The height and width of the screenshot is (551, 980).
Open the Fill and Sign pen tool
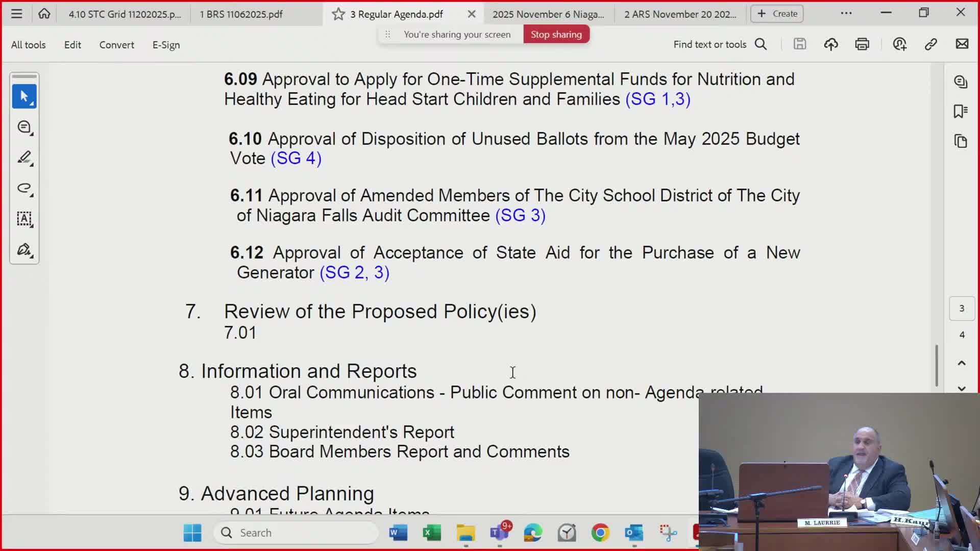[x=24, y=249]
